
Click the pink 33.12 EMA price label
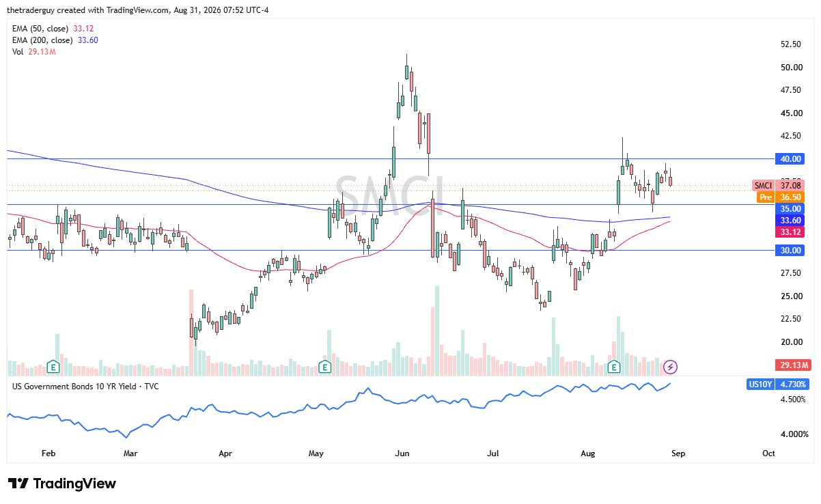pos(790,232)
